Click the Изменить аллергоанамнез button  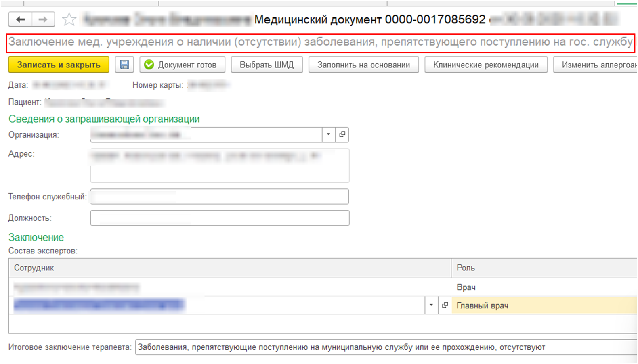(x=597, y=65)
